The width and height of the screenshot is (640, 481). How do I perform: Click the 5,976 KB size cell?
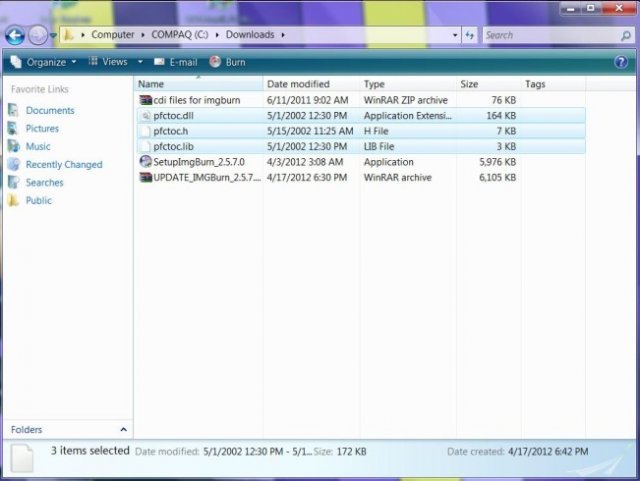click(x=498, y=162)
